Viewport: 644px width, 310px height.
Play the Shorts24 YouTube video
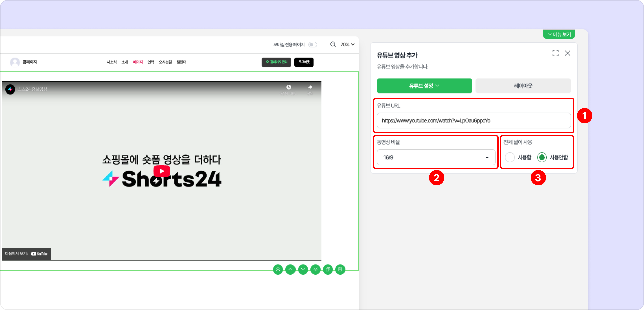(x=162, y=171)
